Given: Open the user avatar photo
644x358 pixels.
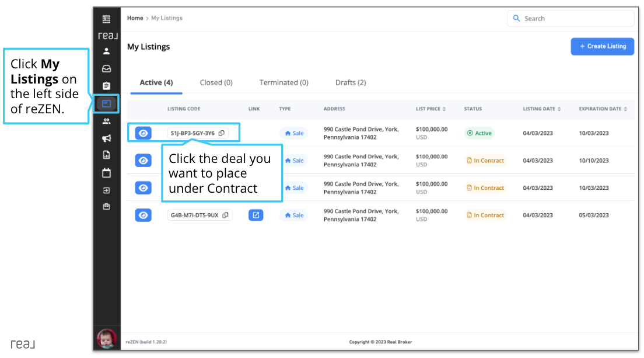Looking at the screenshot, I should 107,339.
